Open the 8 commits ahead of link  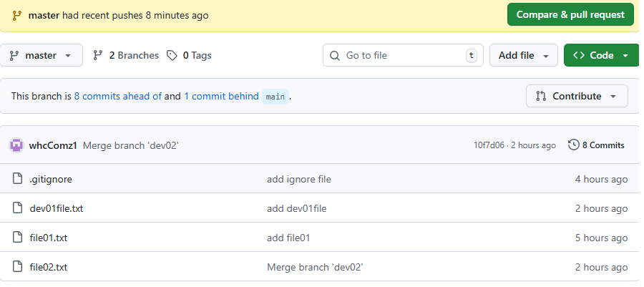click(117, 96)
